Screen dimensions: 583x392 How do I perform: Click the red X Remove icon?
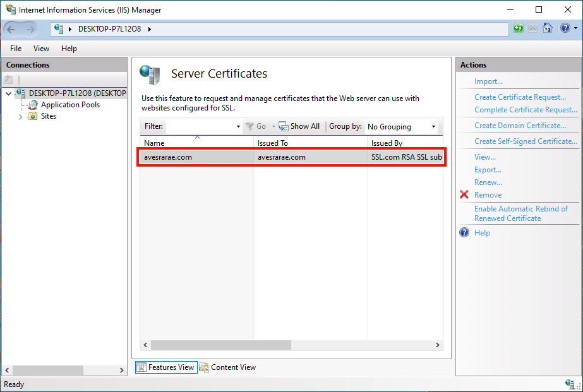click(464, 195)
